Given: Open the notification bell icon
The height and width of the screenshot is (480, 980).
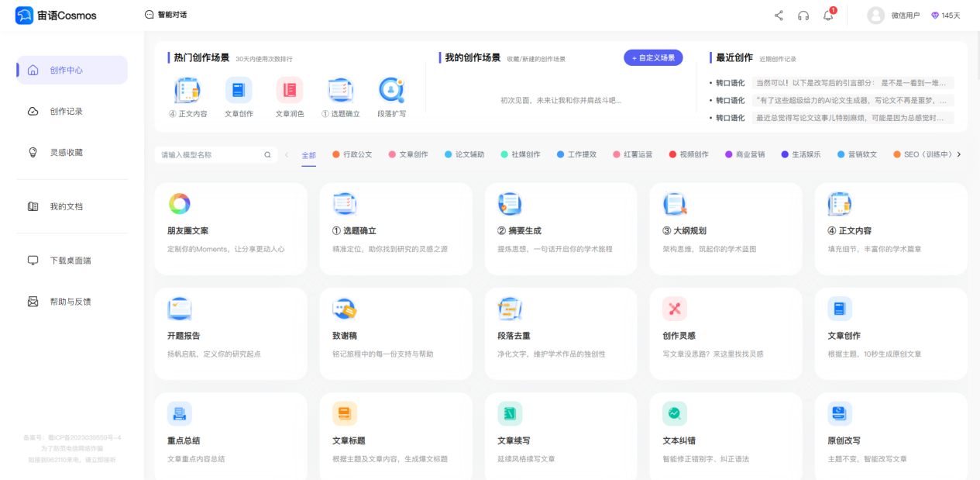Looking at the screenshot, I should [x=828, y=16].
